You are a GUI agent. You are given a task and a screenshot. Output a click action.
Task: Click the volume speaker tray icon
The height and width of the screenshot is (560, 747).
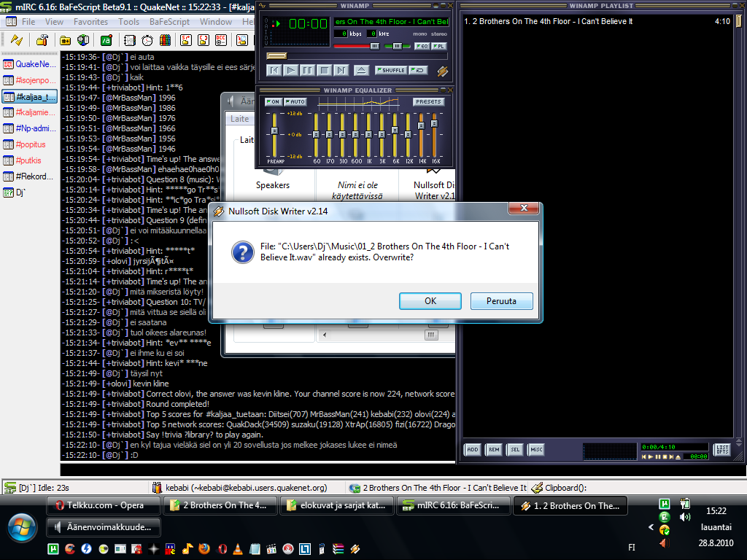click(685, 517)
